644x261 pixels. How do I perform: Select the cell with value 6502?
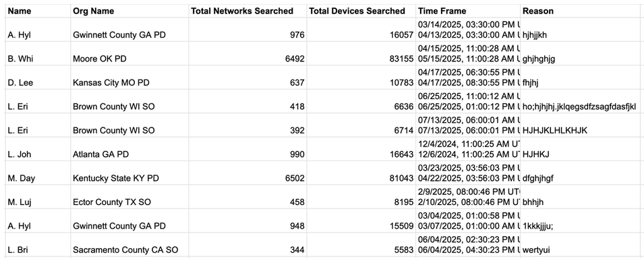click(247, 173)
